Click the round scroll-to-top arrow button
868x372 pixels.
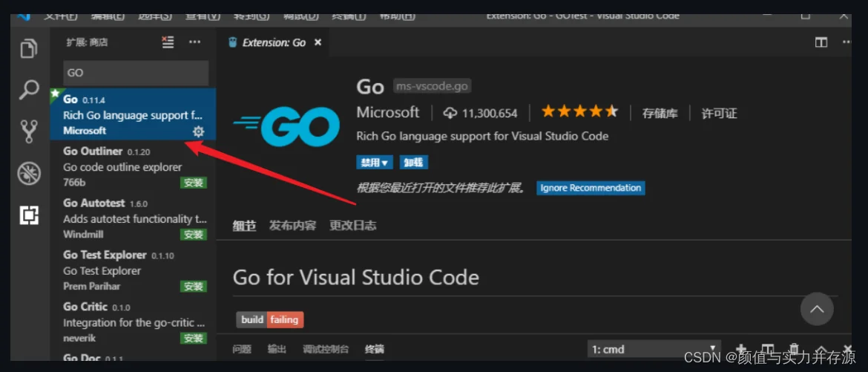(817, 309)
